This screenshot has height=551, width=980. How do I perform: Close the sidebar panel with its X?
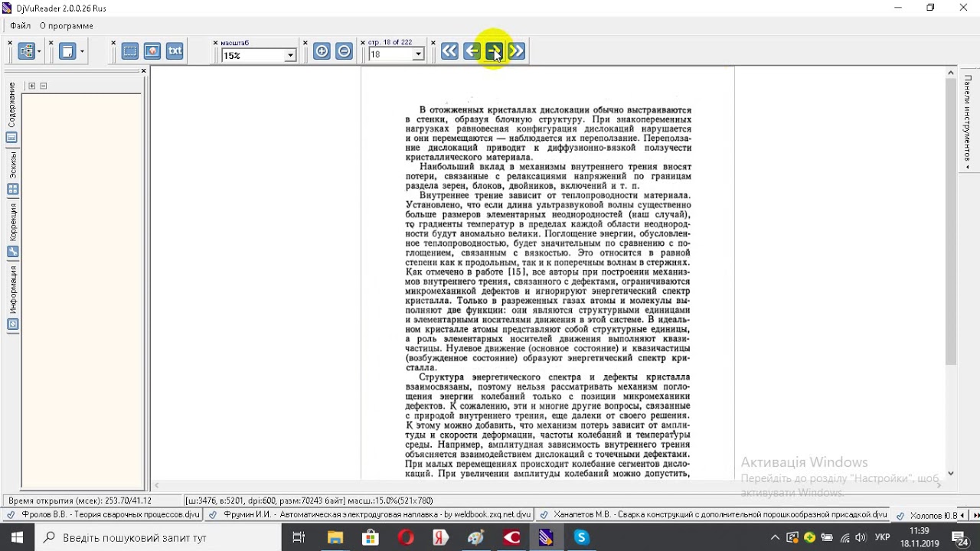(143, 71)
